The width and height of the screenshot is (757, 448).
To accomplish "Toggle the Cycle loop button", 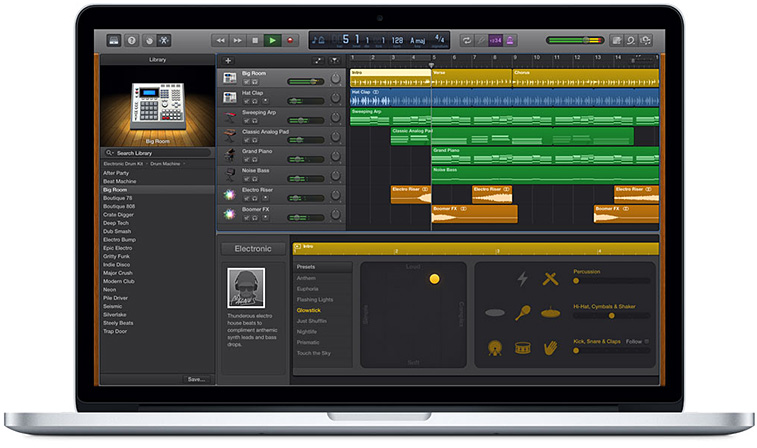I will 466,41.
